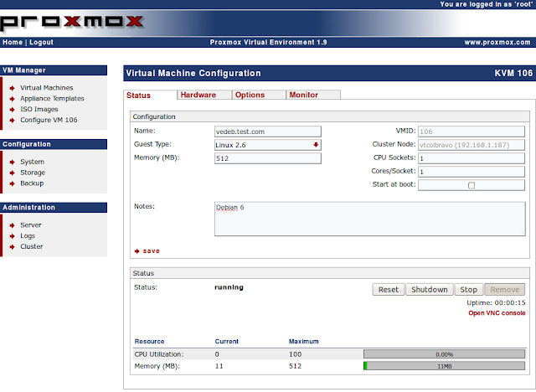Image resolution: width=536 pixels, height=392 pixels.
Task: Click the Cluster Node field
Action: [x=472, y=145]
